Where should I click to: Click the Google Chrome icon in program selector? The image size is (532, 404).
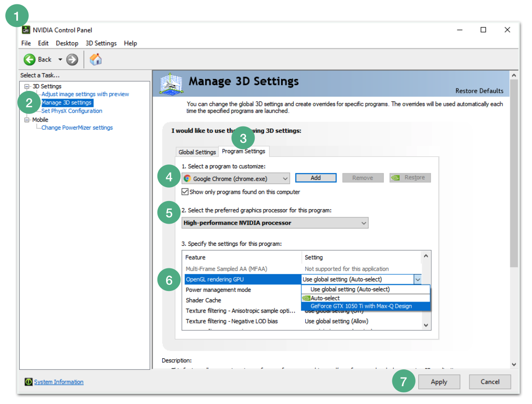[187, 178]
